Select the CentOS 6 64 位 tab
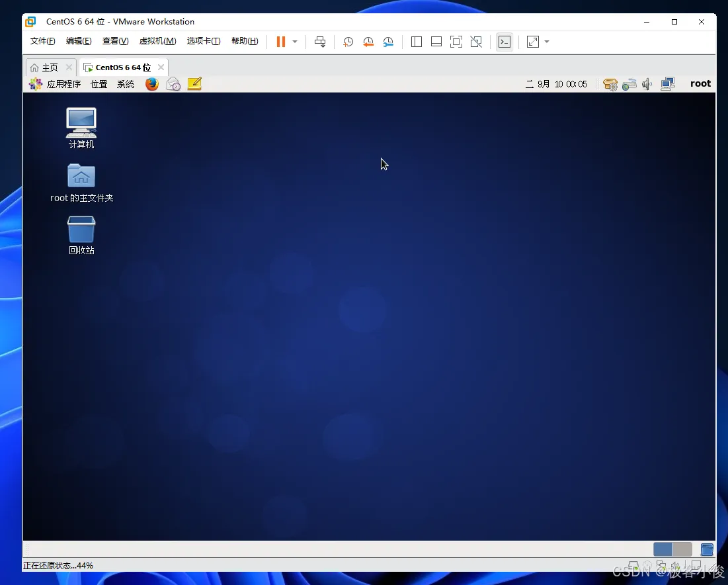Screen dimensions: 728x585 click(123, 68)
